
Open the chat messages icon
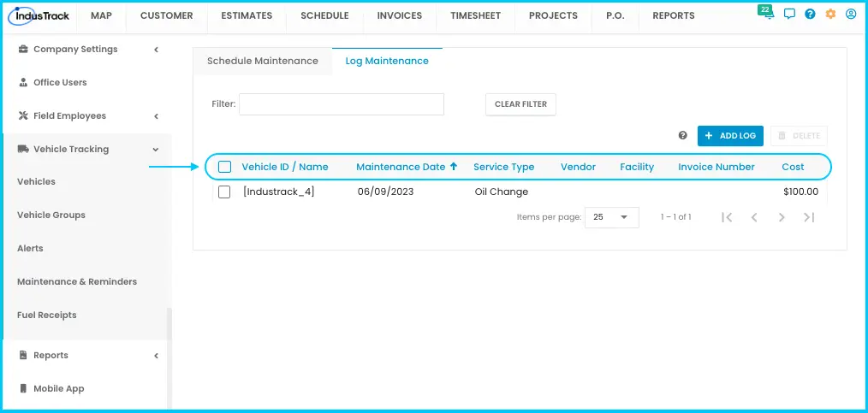tap(789, 15)
